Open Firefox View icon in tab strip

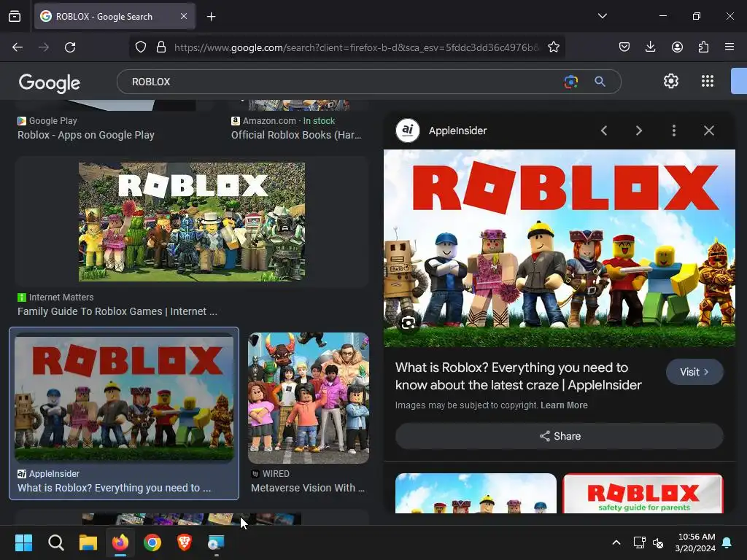click(15, 16)
